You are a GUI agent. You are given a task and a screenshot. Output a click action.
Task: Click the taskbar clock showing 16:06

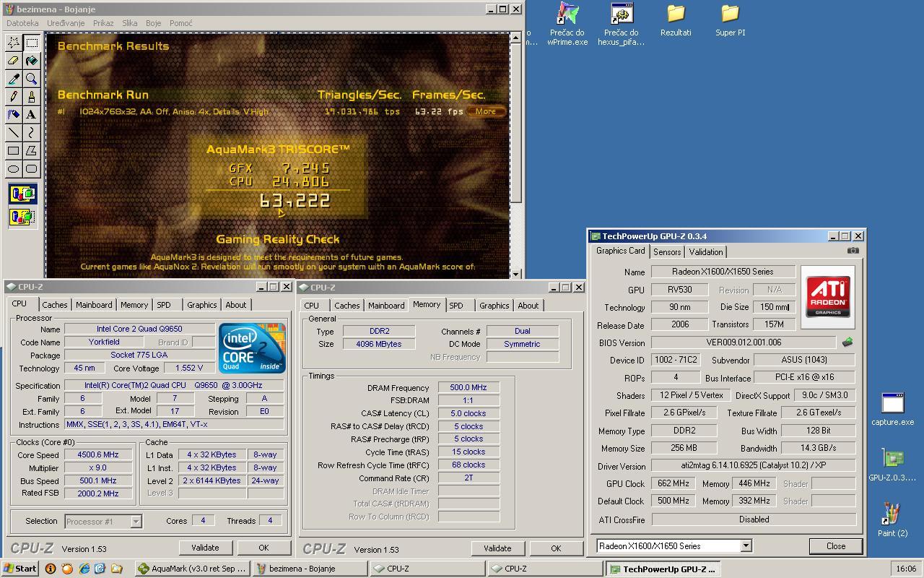click(x=905, y=569)
